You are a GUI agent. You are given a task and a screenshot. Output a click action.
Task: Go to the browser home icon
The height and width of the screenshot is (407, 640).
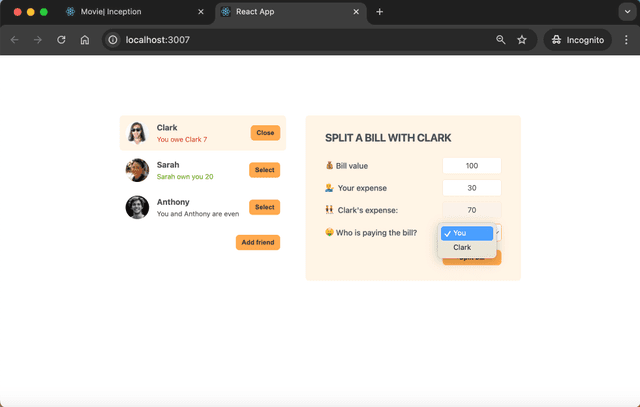click(85, 40)
